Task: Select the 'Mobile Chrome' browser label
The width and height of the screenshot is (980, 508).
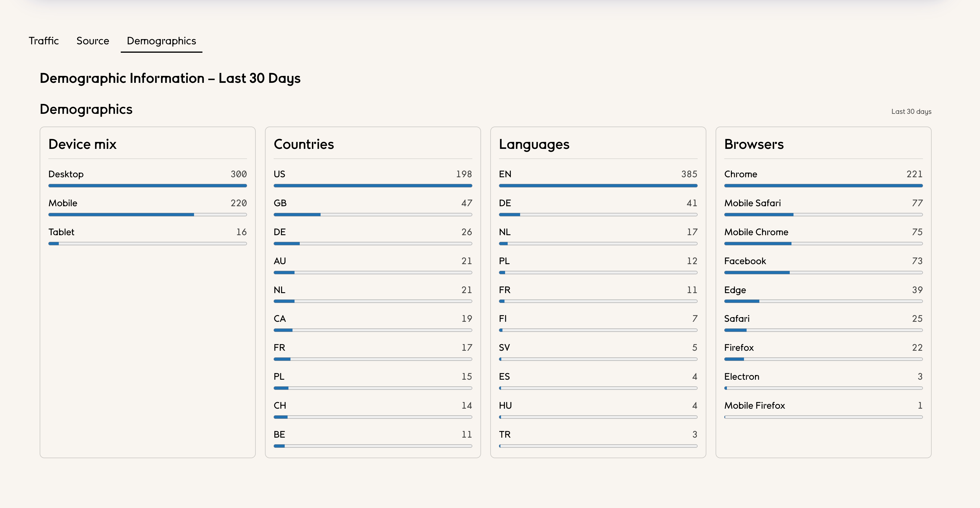Action: click(x=756, y=232)
